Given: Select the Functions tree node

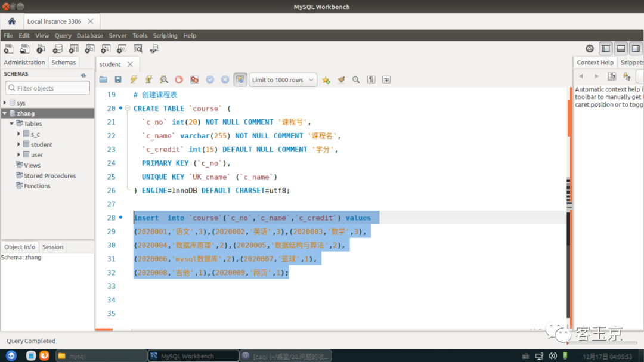Looking at the screenshot, I should point(37,186).
